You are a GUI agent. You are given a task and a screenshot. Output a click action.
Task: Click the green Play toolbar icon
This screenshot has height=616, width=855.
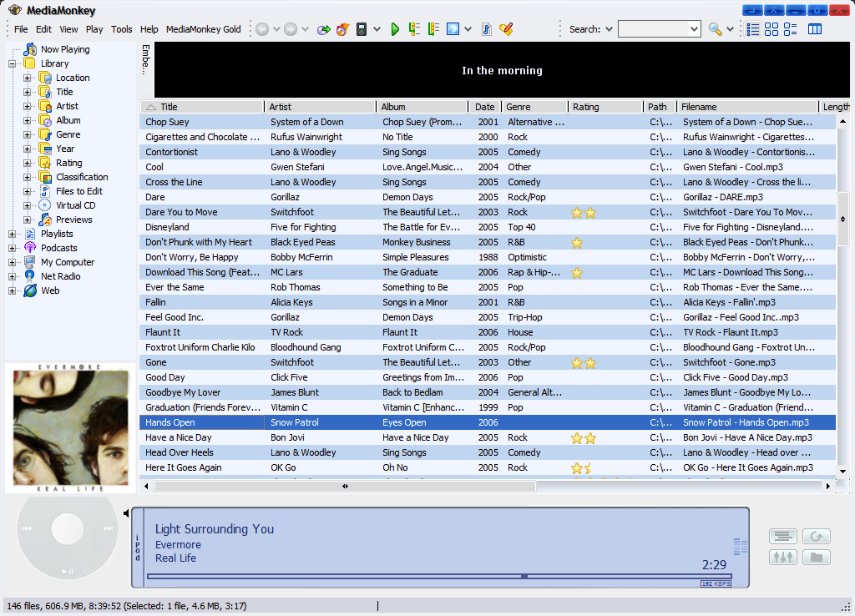point(396,29)
